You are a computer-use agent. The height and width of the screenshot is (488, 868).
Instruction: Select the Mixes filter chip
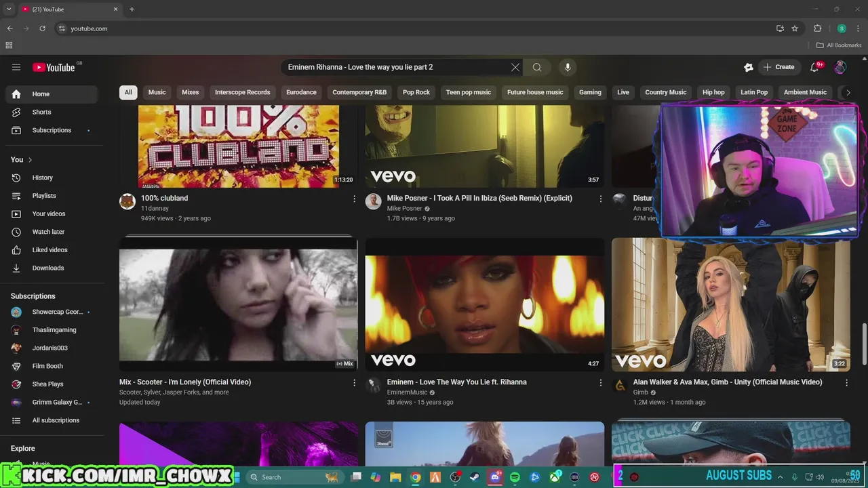point(191,92)
